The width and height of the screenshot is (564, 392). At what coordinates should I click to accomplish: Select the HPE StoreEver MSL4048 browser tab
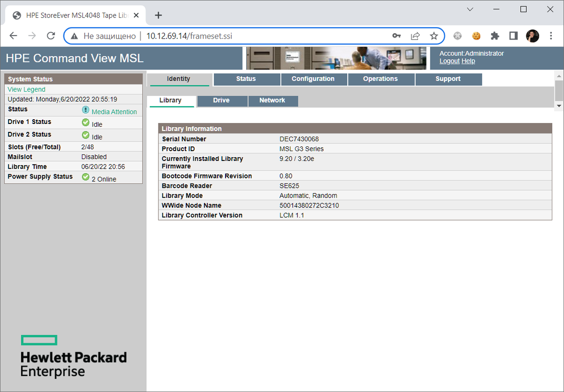point(76,15)
